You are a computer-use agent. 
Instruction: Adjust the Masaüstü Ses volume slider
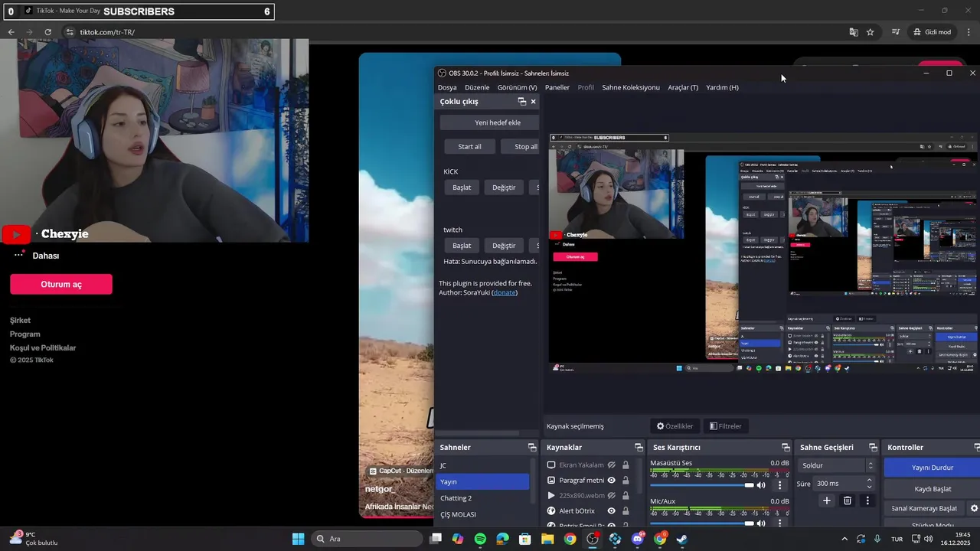coord(701,485)
